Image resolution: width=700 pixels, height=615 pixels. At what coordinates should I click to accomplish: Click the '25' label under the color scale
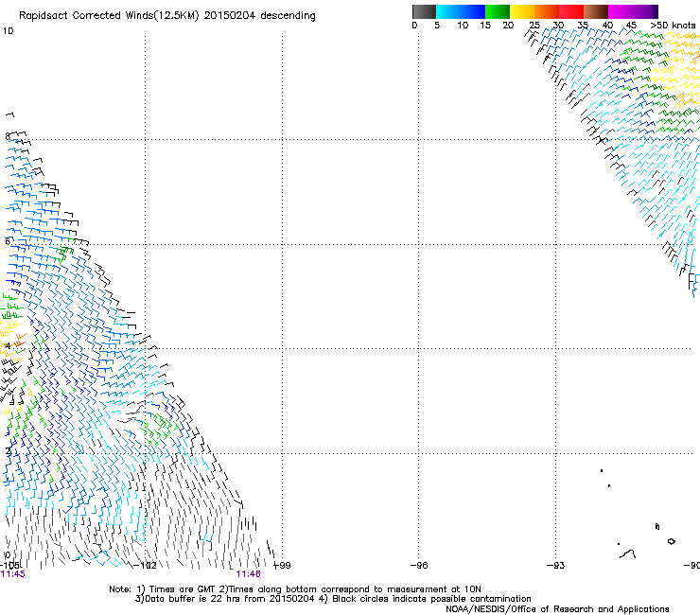point(534,26)
